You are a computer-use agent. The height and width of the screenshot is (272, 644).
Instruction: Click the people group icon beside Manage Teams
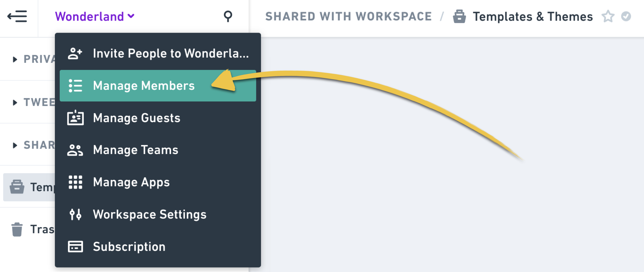click(75, 150)
